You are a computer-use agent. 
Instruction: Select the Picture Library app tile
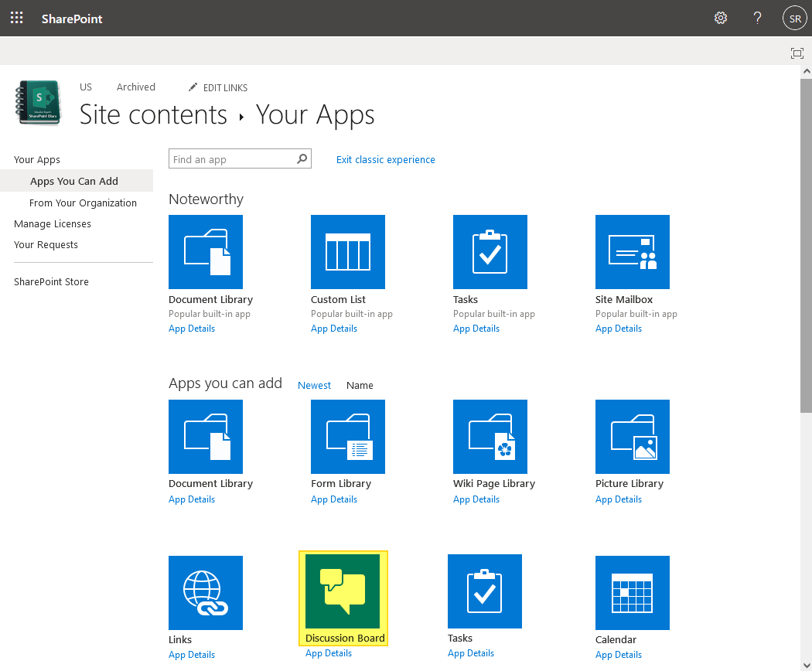pos(632,436)
